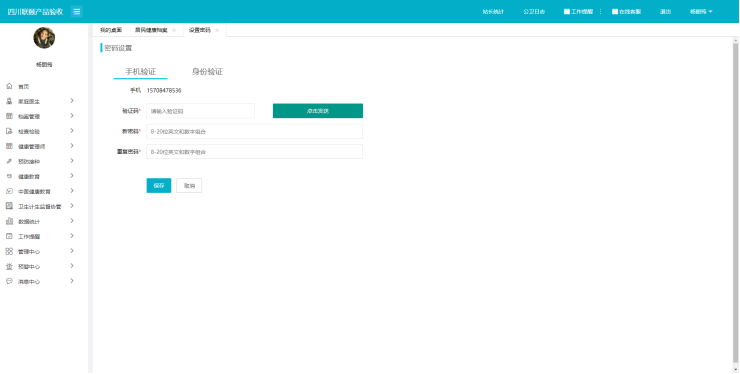
Task: Focus the 验证码 input field
Action: click(x=200, y=111)
